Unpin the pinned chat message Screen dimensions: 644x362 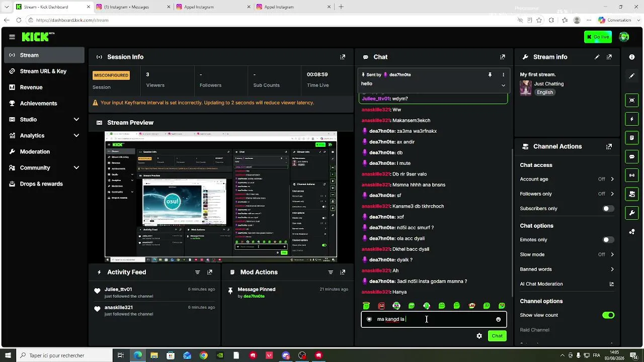click(x=490, y=74)
